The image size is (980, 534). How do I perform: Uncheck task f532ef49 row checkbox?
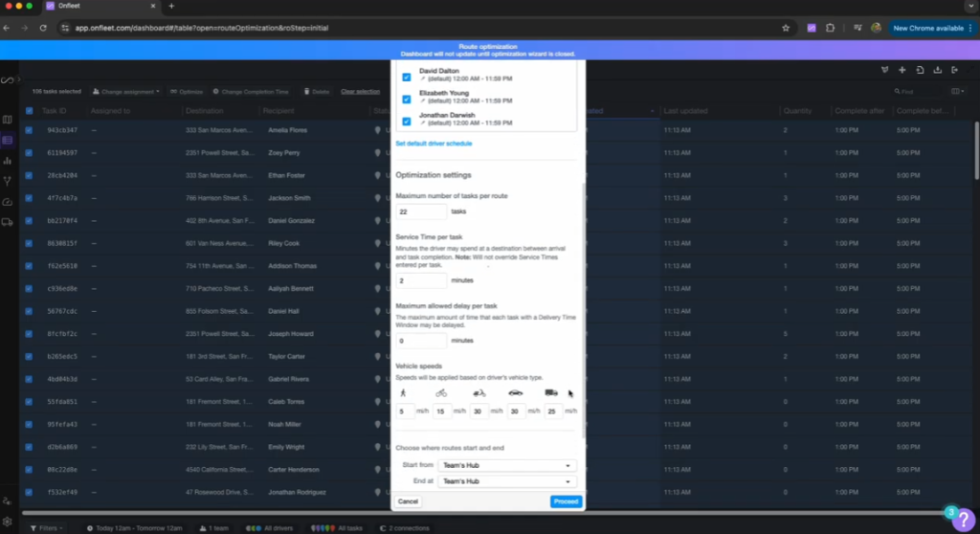[29, 492]
